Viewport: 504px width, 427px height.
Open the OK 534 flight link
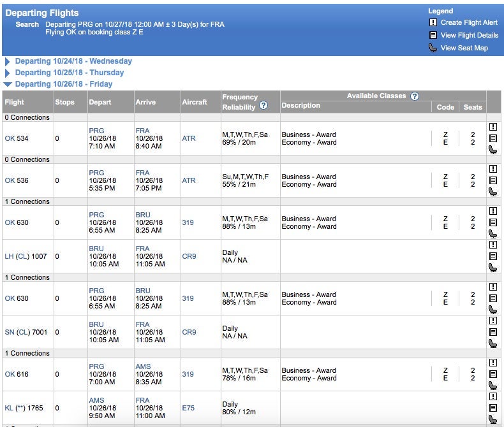coord(17,138)
